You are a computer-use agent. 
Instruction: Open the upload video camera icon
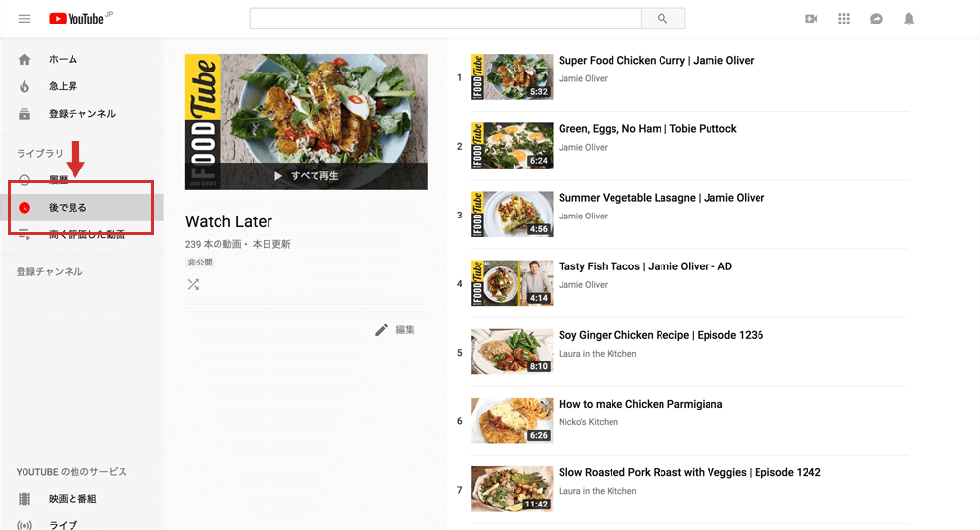click(811, 19)
